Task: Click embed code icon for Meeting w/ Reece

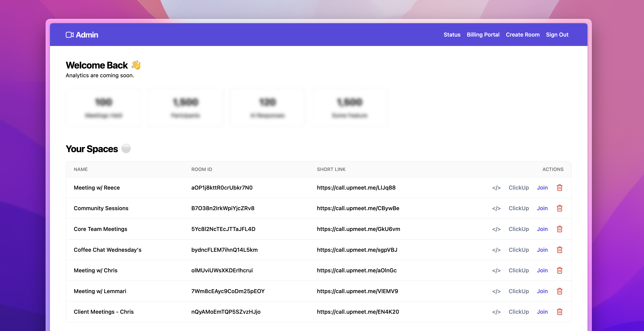Action: click(x=496, y=188)
